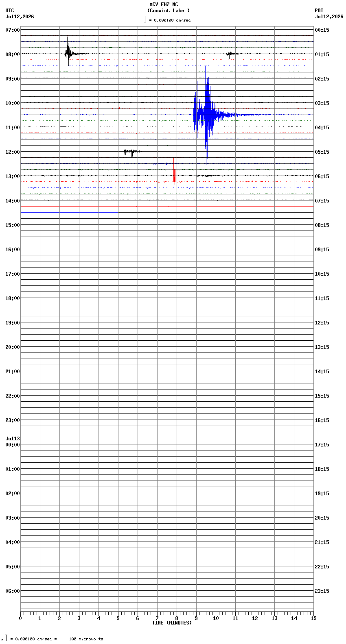
Task: Click the Jul13 date change label
Action: point(13,439)
